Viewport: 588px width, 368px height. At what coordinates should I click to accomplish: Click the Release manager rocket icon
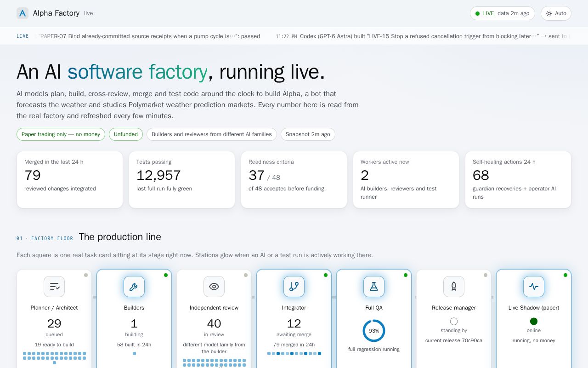click(x=454, y=287)
